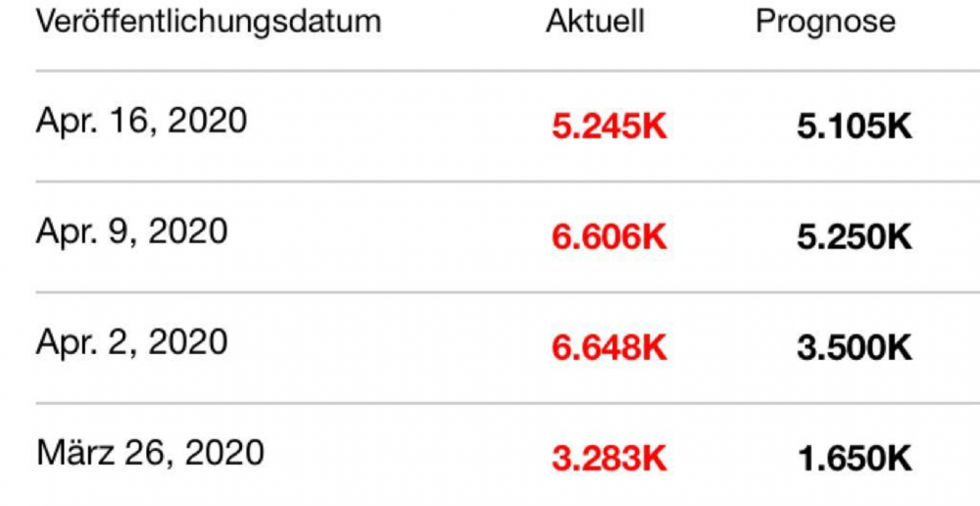The image size is (980, 506).
Task: Click the 3.500K forecast figure
Action: pyautogui.click(x=854, y=347)
